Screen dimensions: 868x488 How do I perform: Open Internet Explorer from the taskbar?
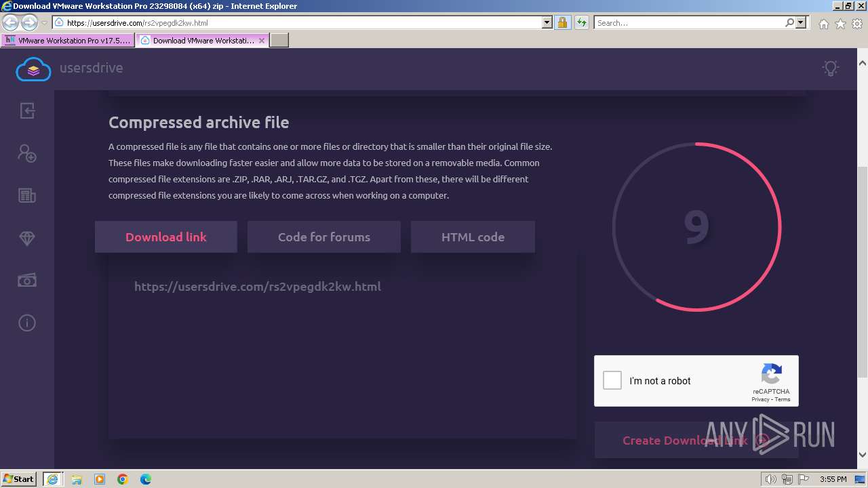coord(52,479)
